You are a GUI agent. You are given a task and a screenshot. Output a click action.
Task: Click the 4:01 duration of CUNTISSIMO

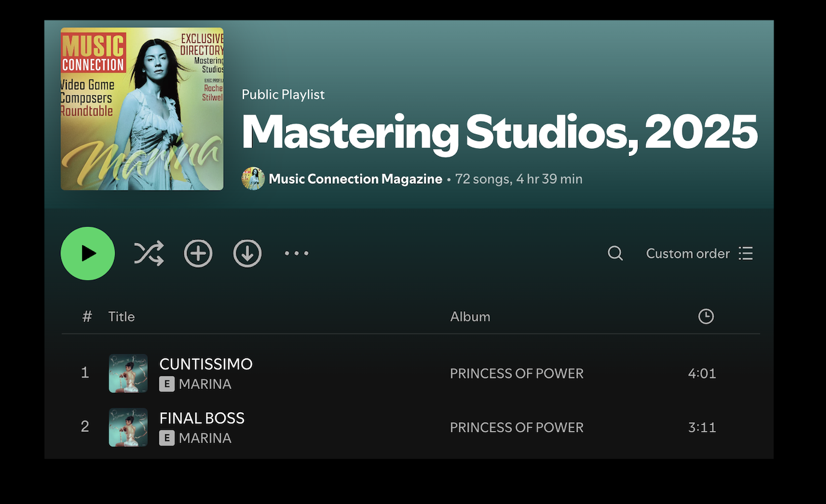click(x=702, y=373)
